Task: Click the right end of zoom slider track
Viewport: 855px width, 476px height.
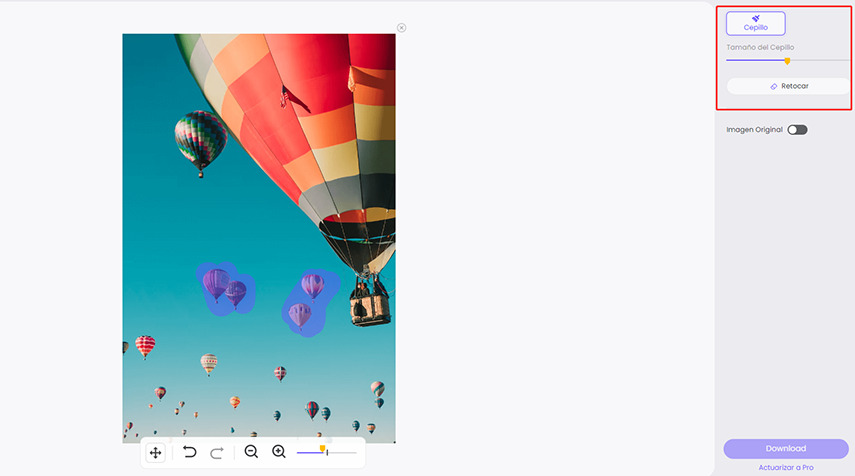Action: pos(355,453)
